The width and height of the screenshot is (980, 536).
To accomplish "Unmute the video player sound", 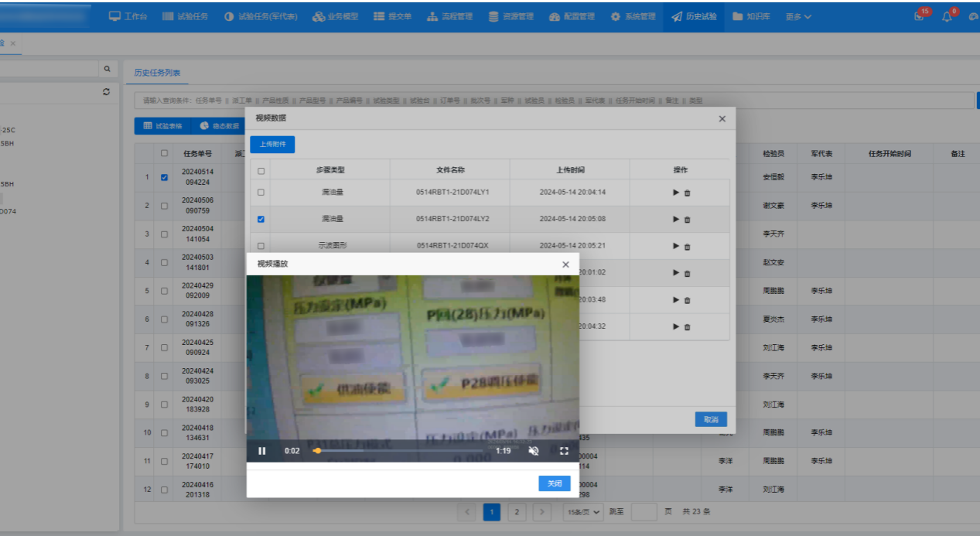I will coord(533,451).
